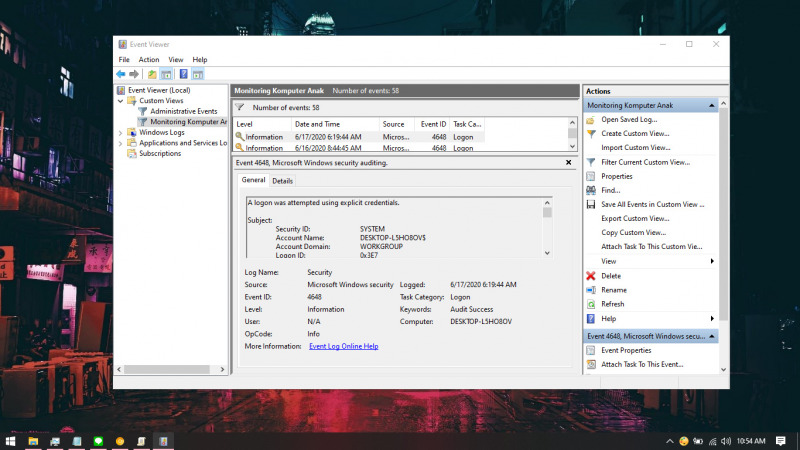Select the 6/16/2020 8:44:45 AM event row
The height and width of the screenshot is (450, 800).
(358, 148)
